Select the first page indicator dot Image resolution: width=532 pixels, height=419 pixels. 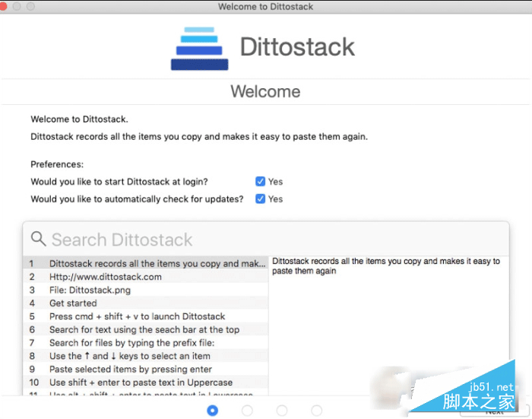click(x=213, y=411)
